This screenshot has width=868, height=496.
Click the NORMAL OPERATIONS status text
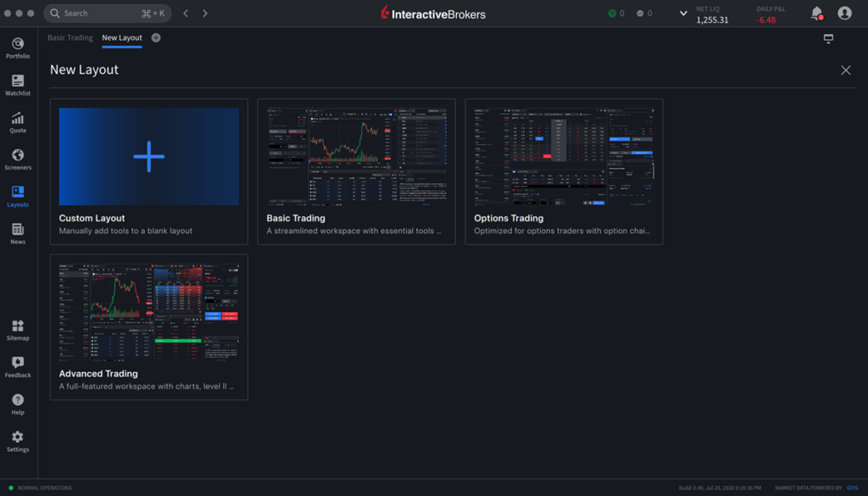coord(45,488)
